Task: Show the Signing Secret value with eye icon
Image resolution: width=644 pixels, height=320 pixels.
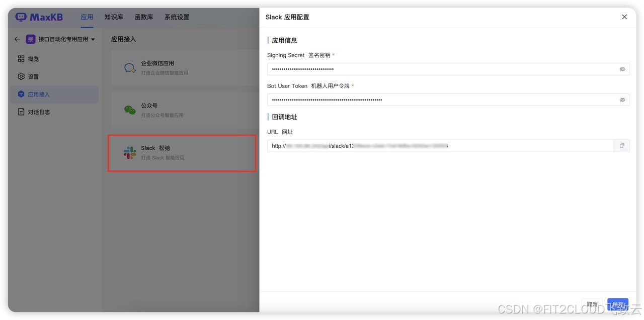Action: coord(622,69)
